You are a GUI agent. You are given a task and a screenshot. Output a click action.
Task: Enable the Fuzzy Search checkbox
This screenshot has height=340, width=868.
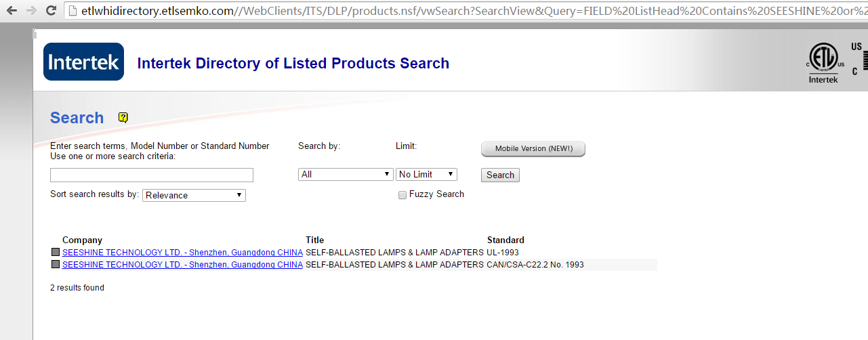pos(402,195)
